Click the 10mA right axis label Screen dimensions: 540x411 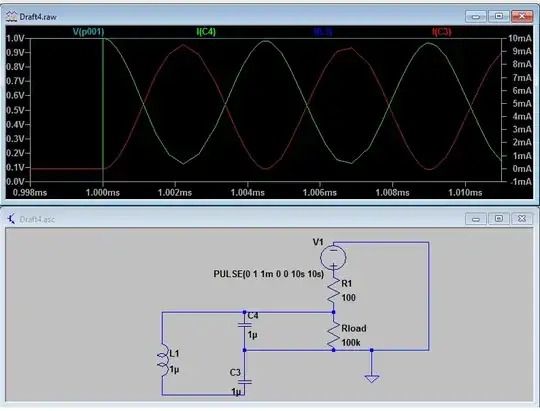click(520, 38)
